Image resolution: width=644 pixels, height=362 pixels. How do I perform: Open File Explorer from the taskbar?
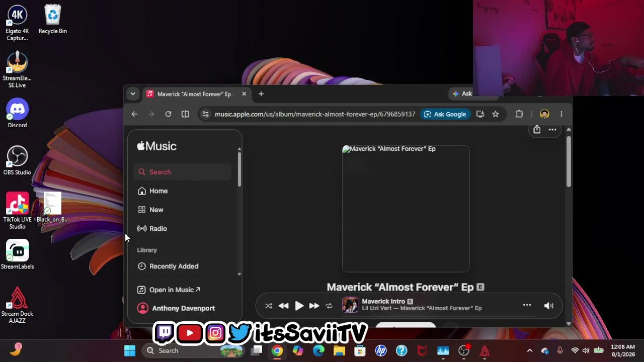tap(339, 350)
